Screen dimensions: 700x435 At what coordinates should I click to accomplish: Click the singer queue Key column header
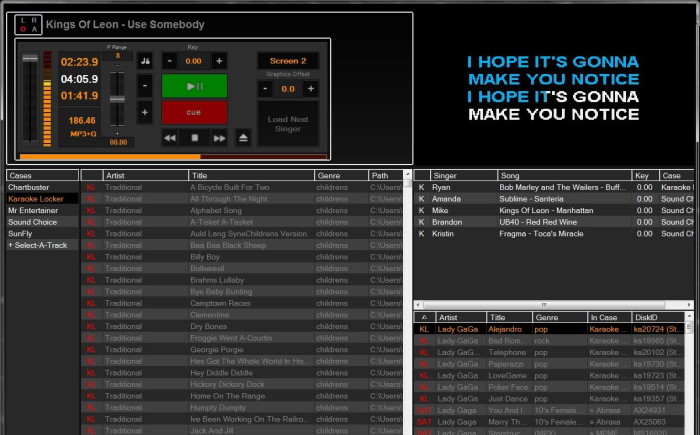pyautogui.click(x=646, y=176)
